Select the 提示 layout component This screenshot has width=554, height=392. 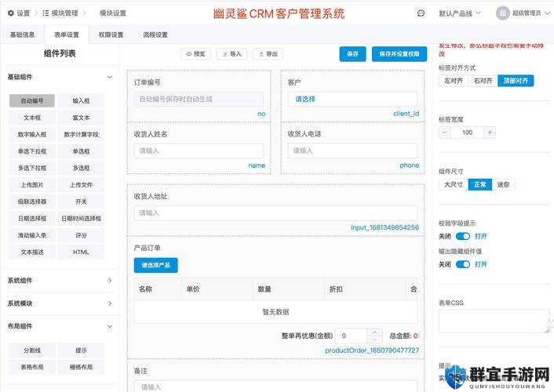(82, 350)
